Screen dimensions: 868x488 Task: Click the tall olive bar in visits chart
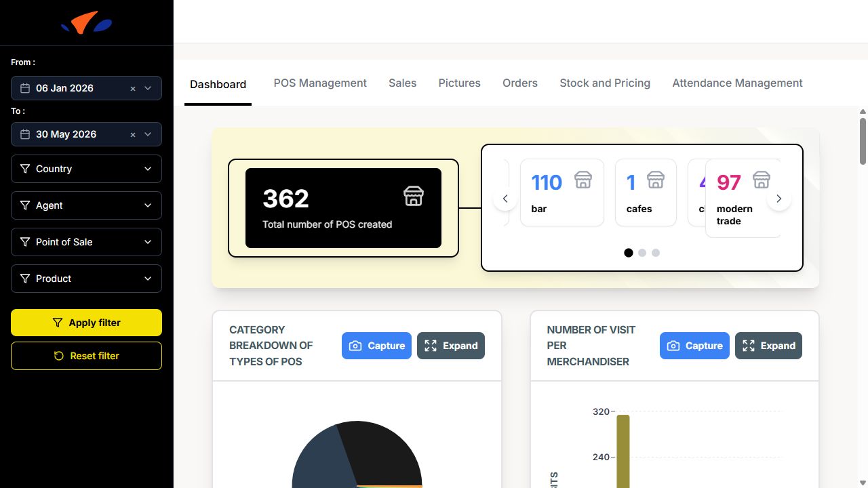623,451
